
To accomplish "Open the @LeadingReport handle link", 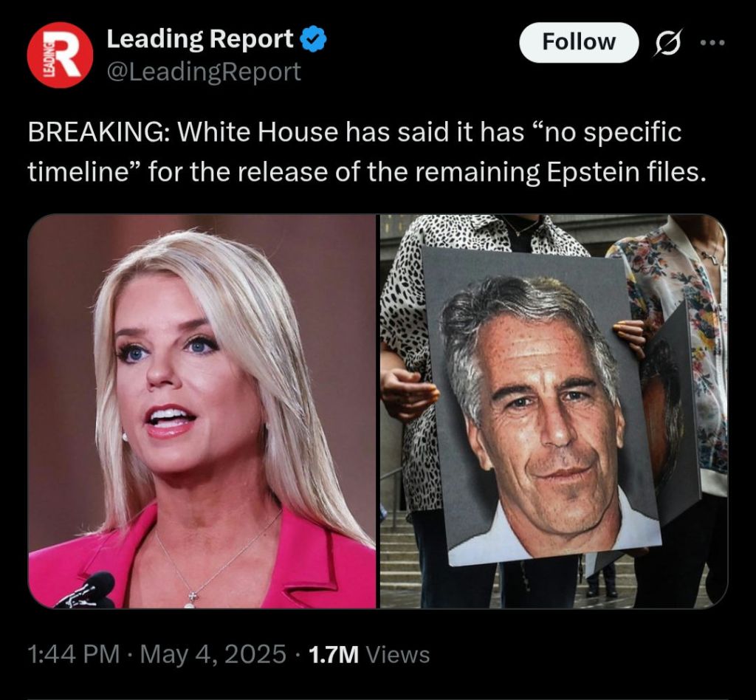I will tap(204, 72).
